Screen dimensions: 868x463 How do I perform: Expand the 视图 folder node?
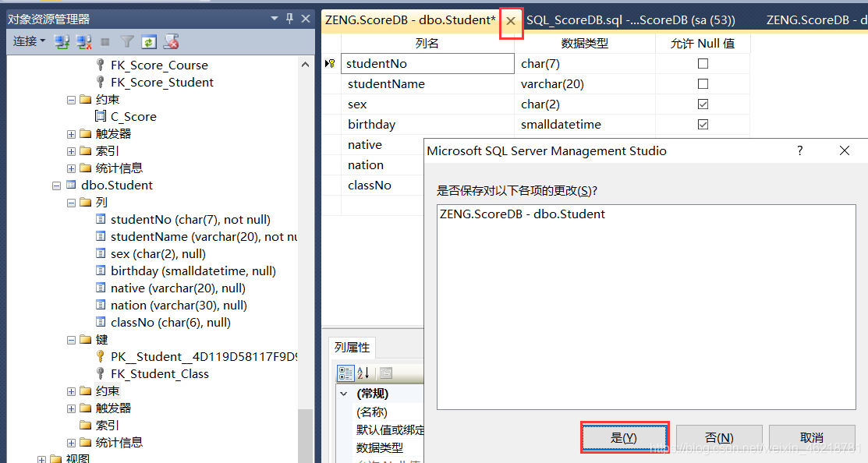(x=41, y=460)
